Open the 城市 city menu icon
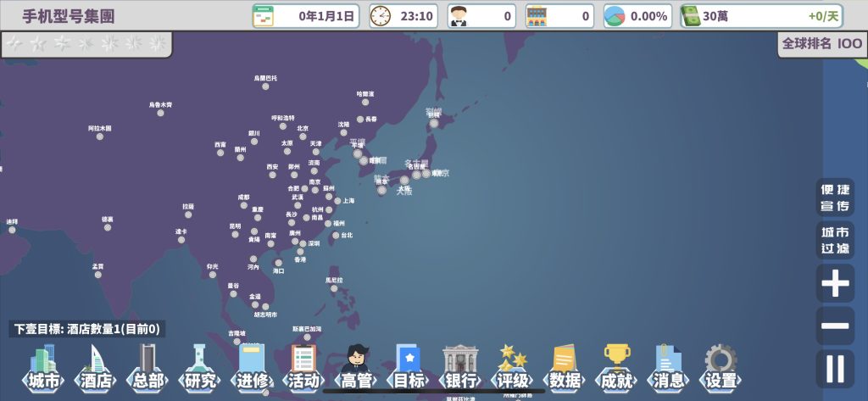The image size is (868, 401). [43, 368]
